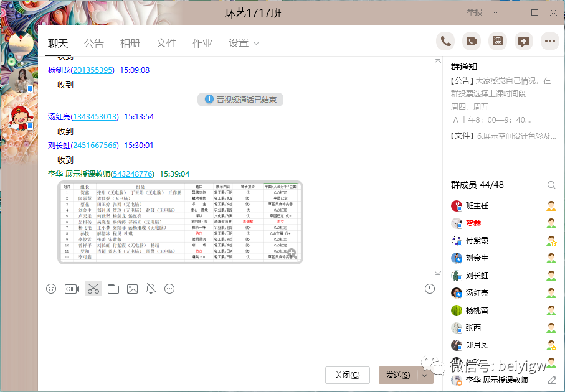Select the scissors screenshot tool
This screenshot has height=392, width=565.
(x=93, y=289)
